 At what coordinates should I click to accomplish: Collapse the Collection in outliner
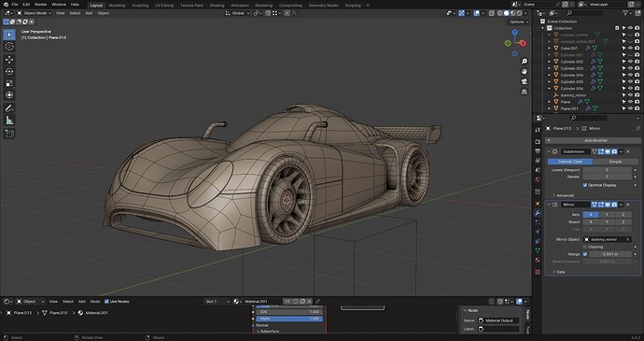point(543,28)
